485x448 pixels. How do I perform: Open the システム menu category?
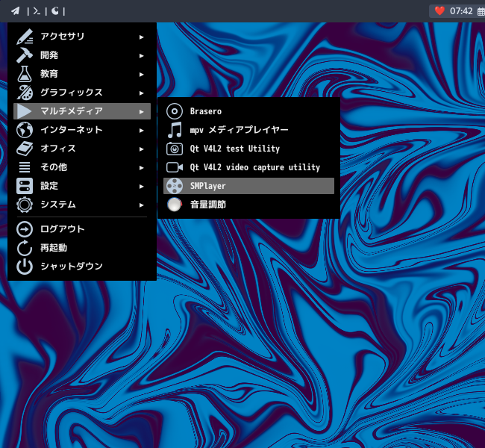pos(82,205)
